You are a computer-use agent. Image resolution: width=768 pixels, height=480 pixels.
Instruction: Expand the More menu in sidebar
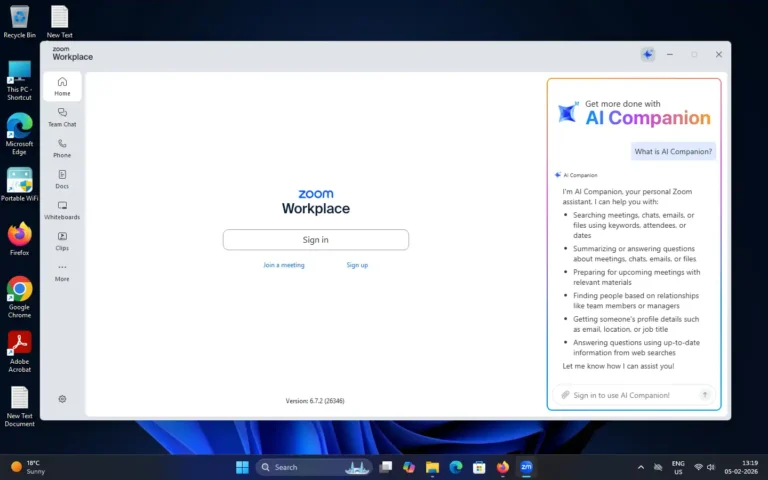pyautogui.click(x=62, y=272)
